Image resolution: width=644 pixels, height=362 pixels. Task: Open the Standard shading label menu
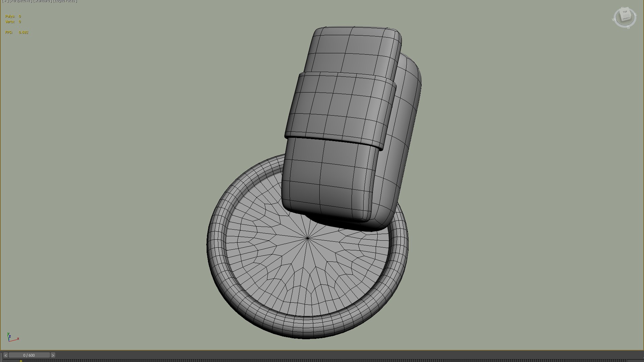tap(43, 1)
